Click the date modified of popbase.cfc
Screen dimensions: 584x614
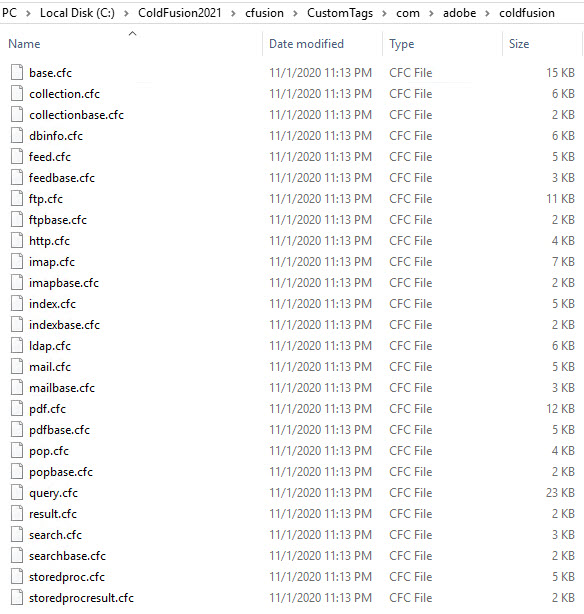pyautogui.click(x=320, y=471)
